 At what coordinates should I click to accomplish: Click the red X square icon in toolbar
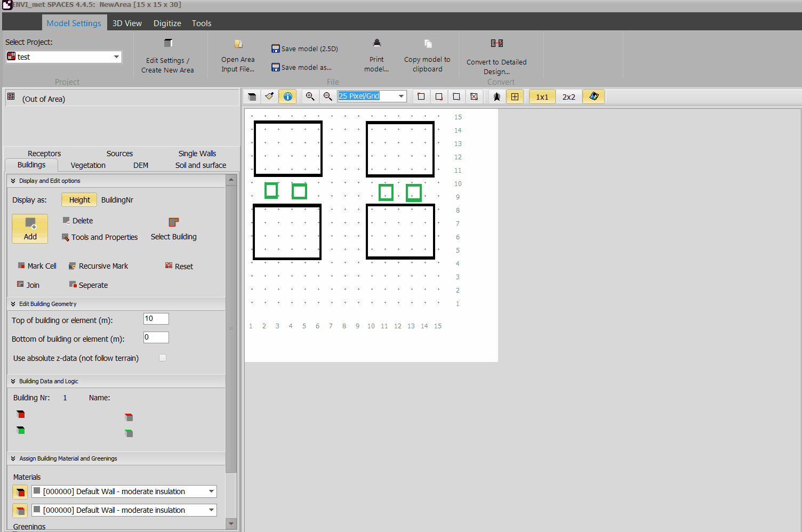point(474,96)
